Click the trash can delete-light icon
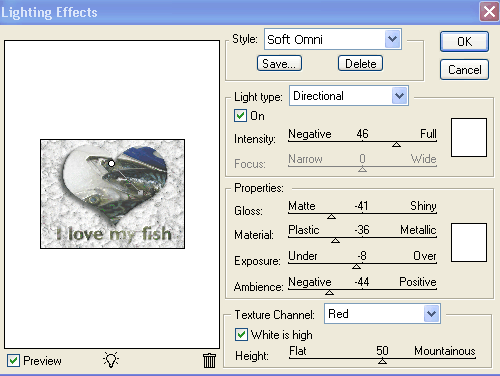 click(209, 360)
